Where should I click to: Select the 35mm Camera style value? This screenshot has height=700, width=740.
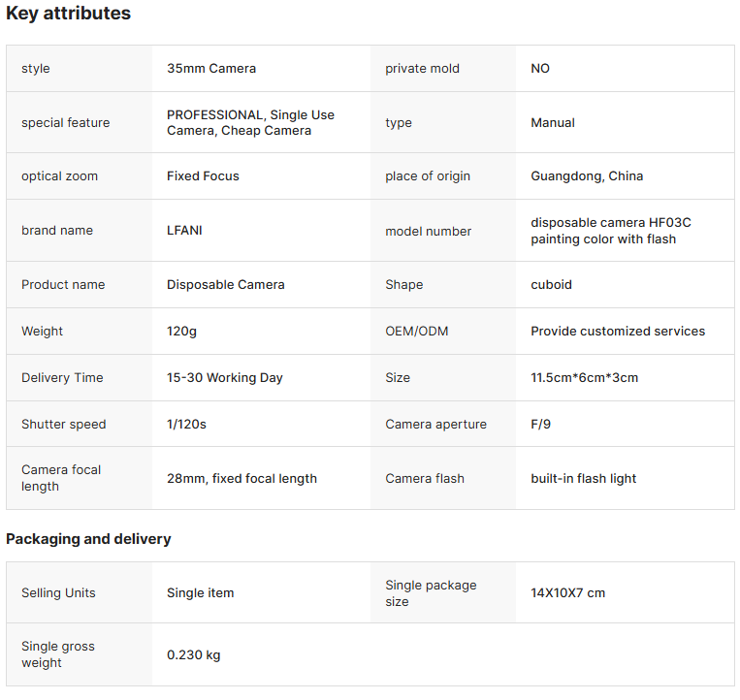(x=211, y=69)
